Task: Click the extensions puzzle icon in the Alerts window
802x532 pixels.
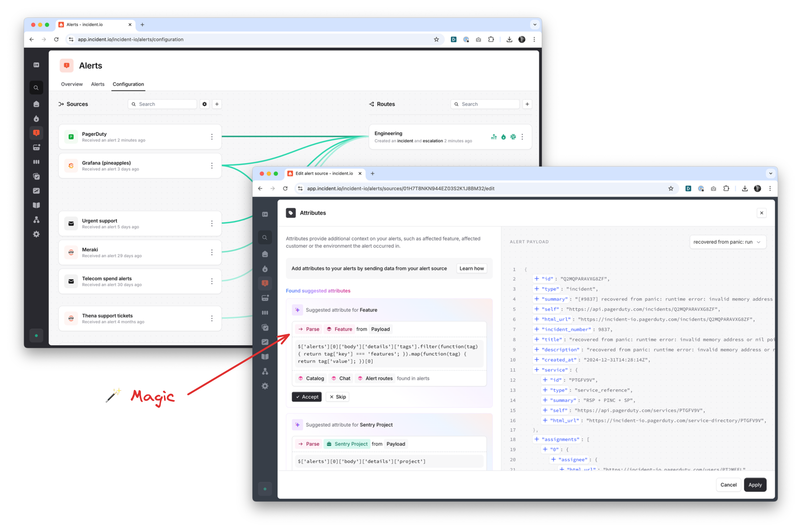Action: (x=491, y=39)
